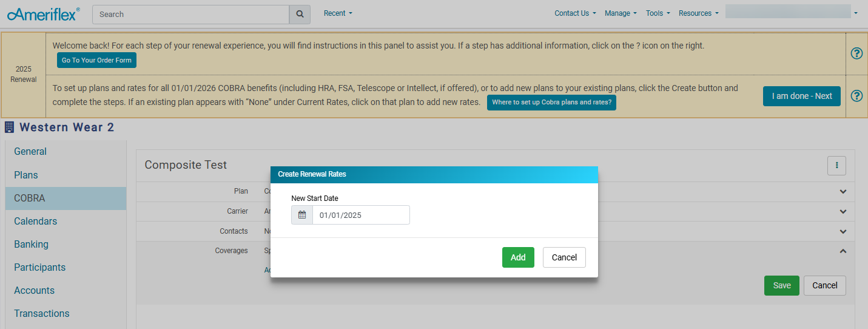Select Calendars in the sidebar
Viewport: 868px width, 329px height.
(36, 222)
